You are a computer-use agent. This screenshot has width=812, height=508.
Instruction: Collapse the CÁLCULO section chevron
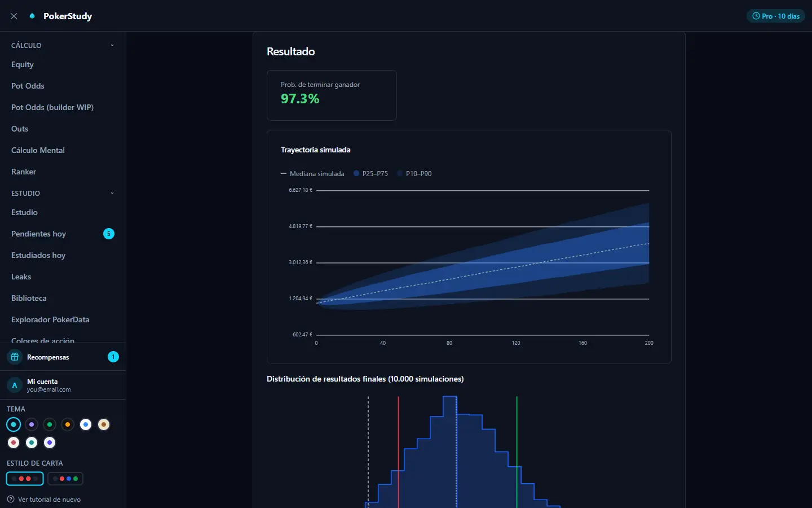click(112, 45)
